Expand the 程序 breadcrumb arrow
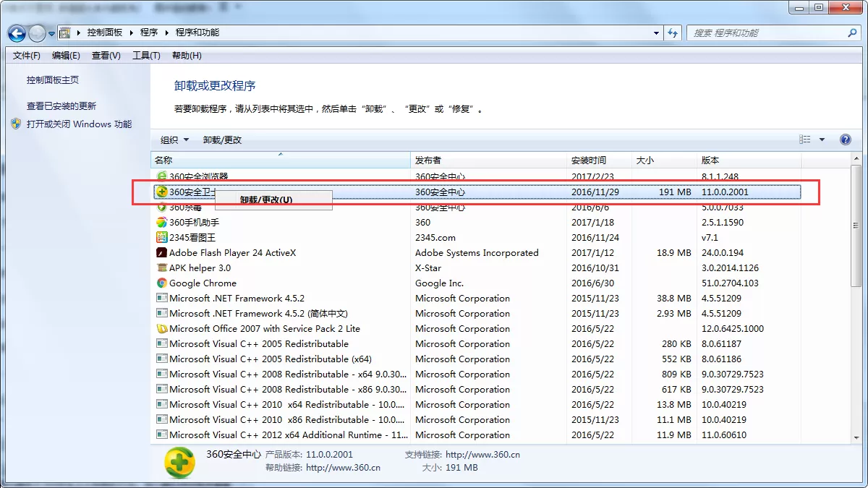Viewport: 868px width, 488px height. (x=166, y=33)
